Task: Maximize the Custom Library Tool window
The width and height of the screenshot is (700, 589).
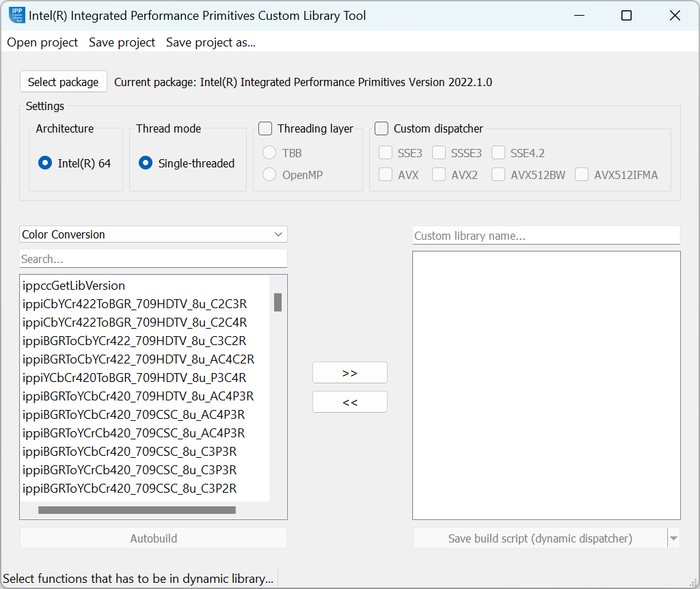Action: tap(626, 16)
